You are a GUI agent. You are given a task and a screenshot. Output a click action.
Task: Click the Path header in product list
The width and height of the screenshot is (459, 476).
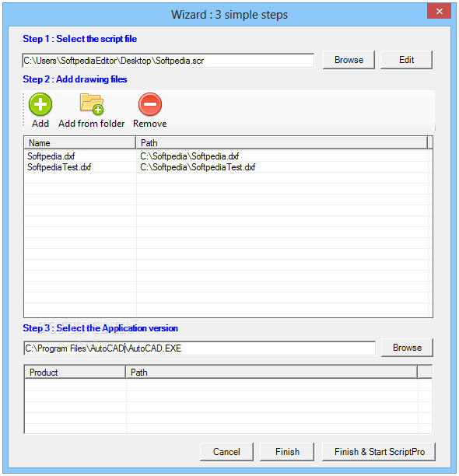coord(272,373)
